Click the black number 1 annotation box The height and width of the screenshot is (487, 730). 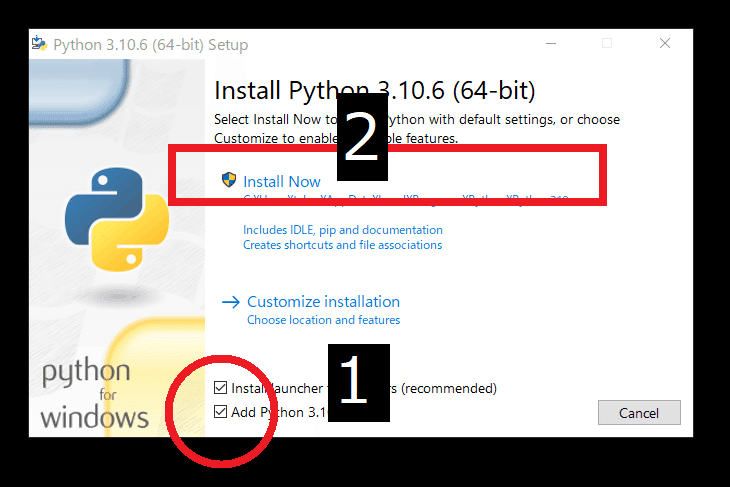click(x=358, y=383)
